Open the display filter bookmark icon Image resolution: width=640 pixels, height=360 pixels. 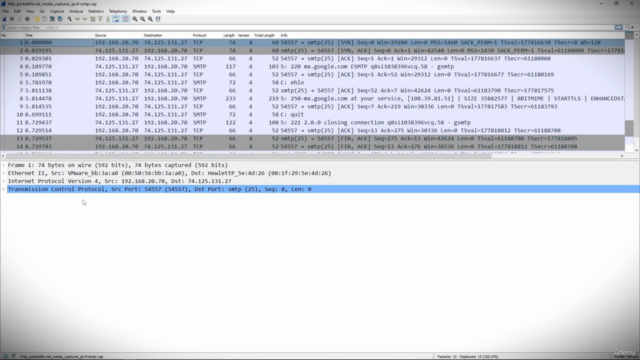(x=4, y=27)
